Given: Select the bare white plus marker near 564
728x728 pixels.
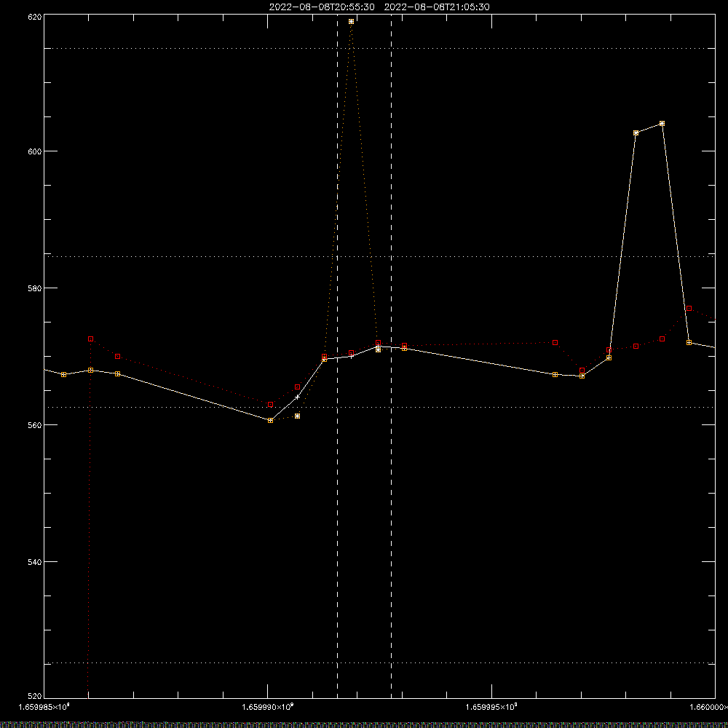Looking at the screenshot, I should tap(298, 397).
